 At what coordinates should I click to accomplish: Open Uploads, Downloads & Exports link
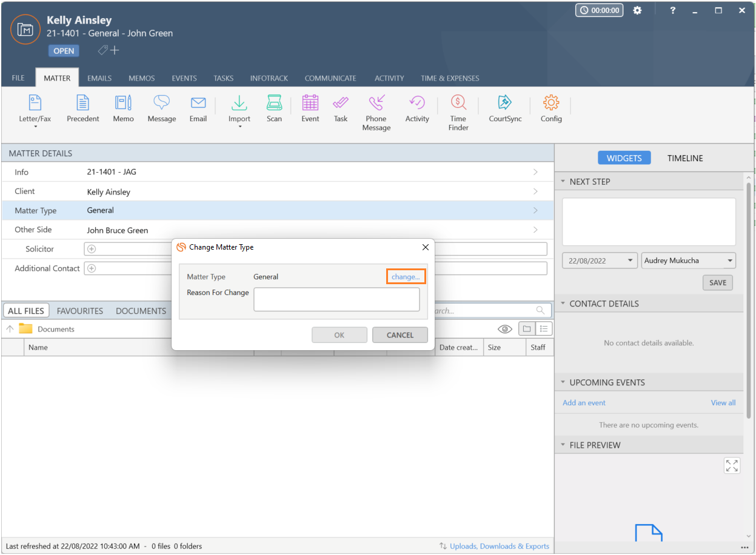click(x=499, y=546)
